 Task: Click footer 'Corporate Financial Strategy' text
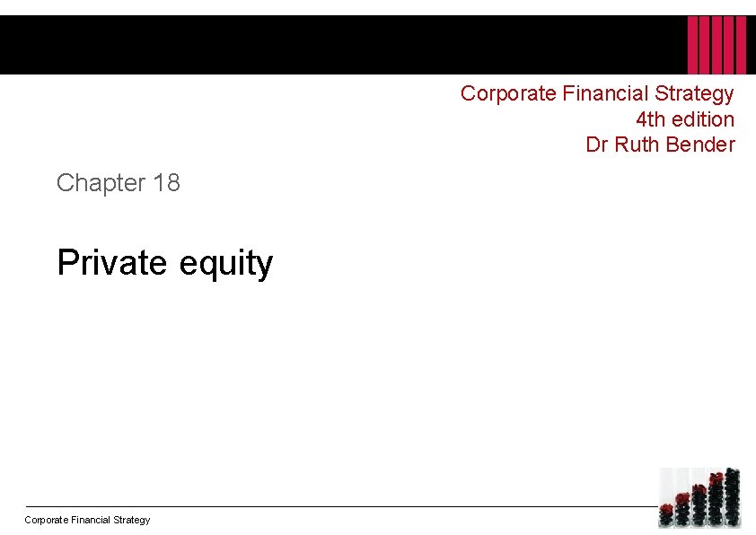pos(87,520)
